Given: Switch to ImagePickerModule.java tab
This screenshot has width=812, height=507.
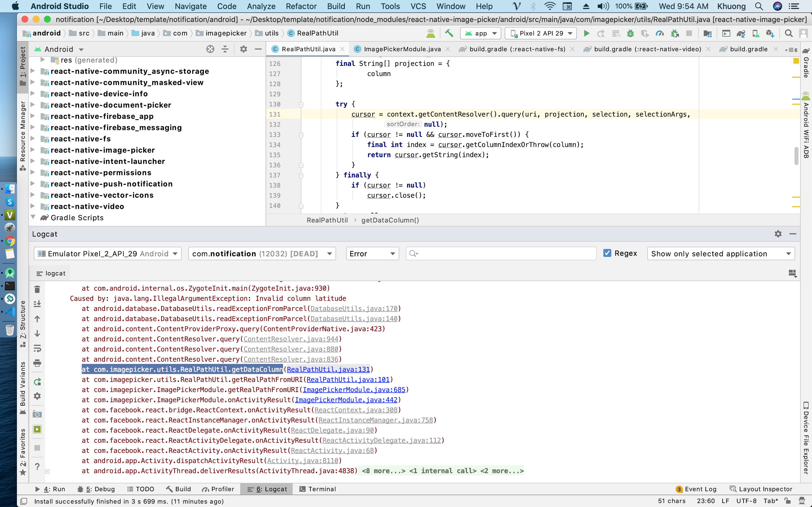Looking at the screenshot, I should (x=402, y=49).
